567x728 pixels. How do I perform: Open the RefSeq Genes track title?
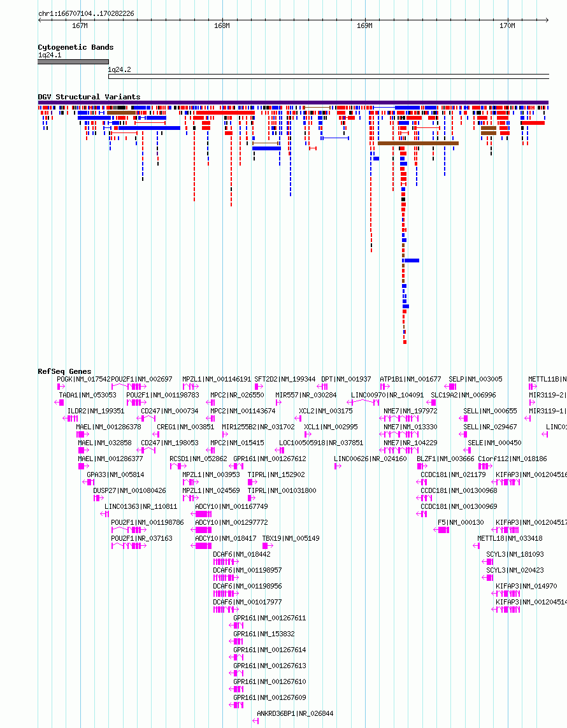point(64,371)
